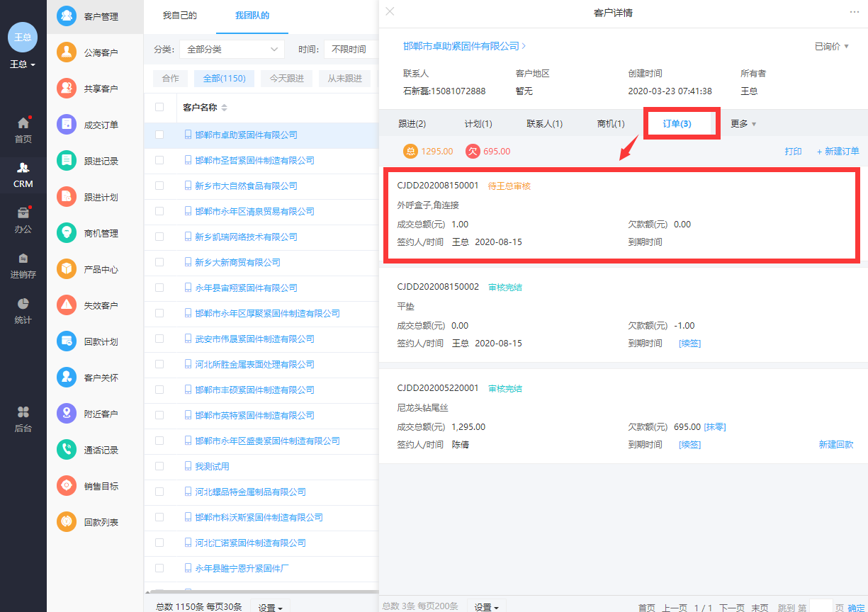868x612 pixels.
Task: Check the box for 新乡大新商贸有限公司
Action: (x=159, y=262)
